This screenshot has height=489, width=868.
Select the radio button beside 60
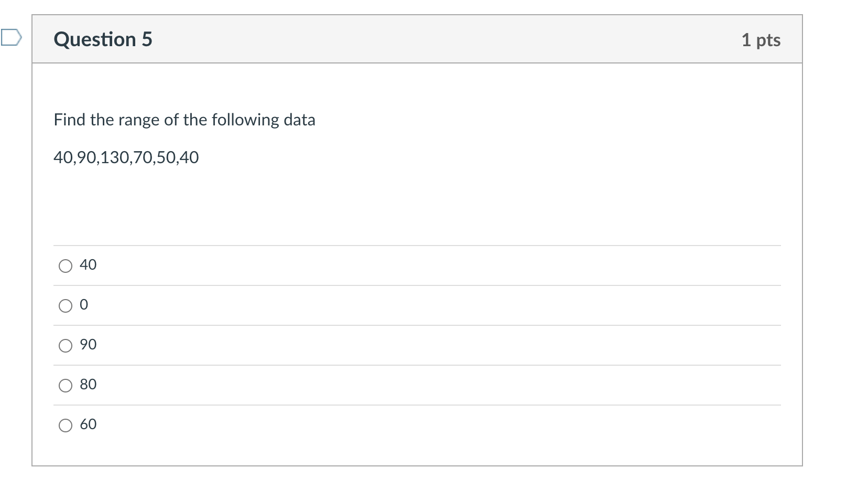[x=66, y=426]
